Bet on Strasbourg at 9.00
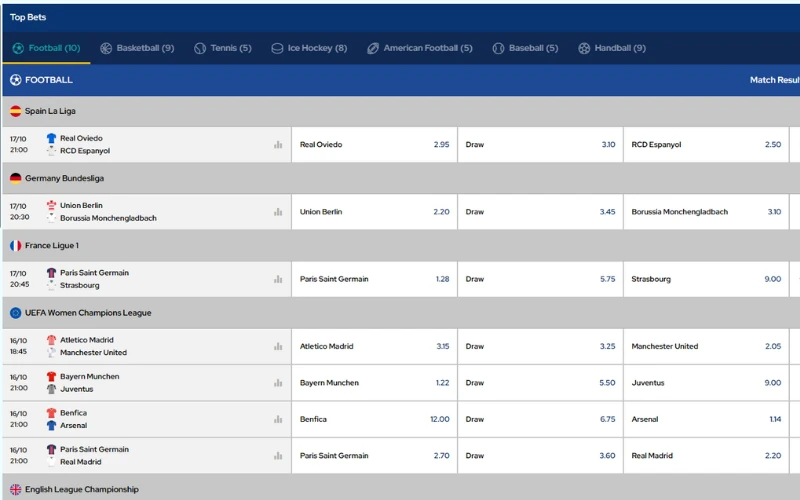 706,279
